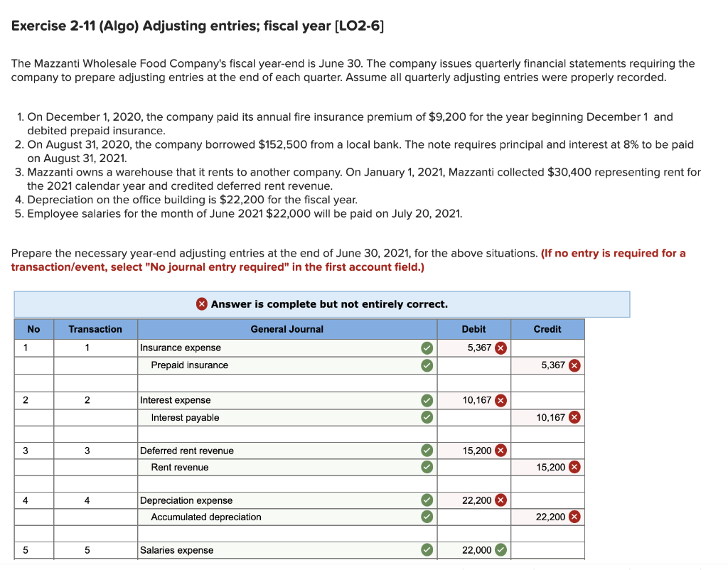Click the green check beside Interest payable

click(x=426, y=417)
